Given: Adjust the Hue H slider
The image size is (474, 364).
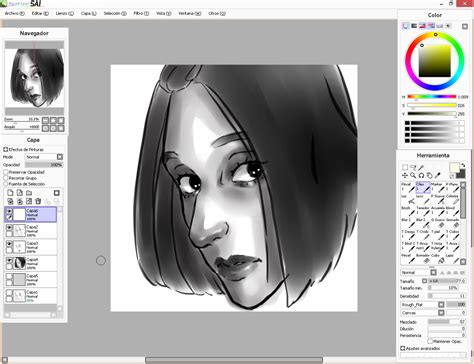Looking at the screenshot, I should [432, 97].
